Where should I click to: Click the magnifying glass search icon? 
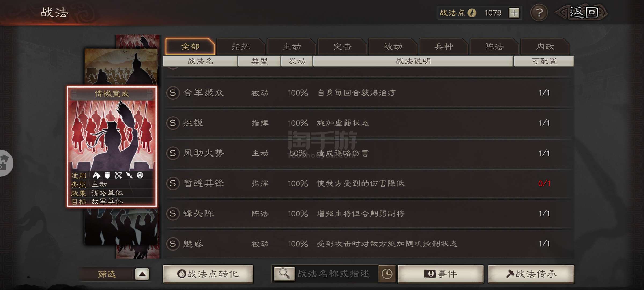click(284, 274)
